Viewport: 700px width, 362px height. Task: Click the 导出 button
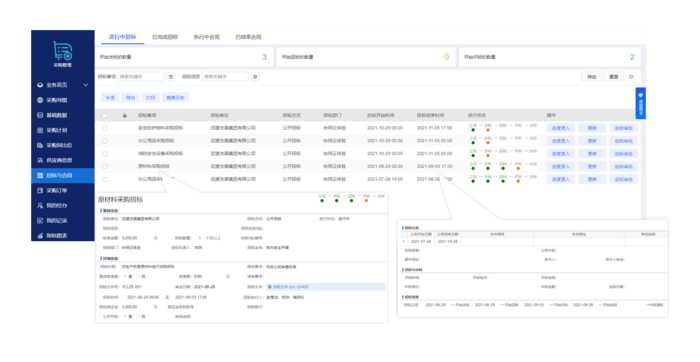130,97
